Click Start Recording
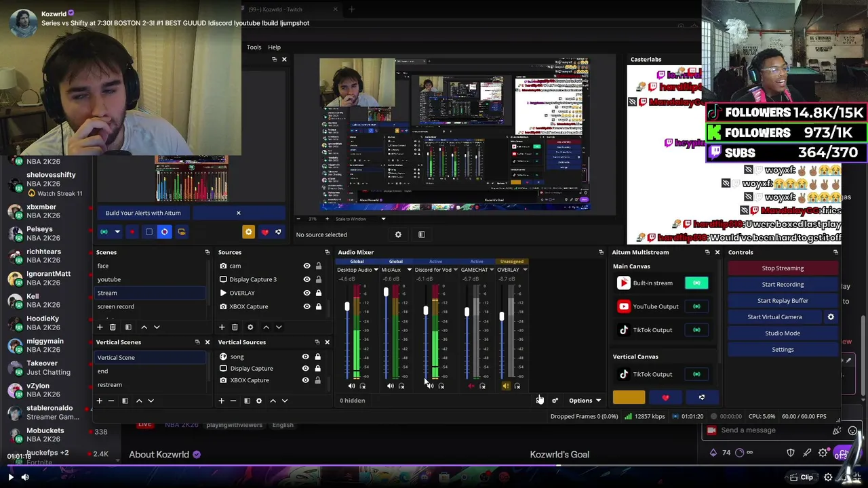Viewport: 868px width, 488px height. [x=783, y=284]
